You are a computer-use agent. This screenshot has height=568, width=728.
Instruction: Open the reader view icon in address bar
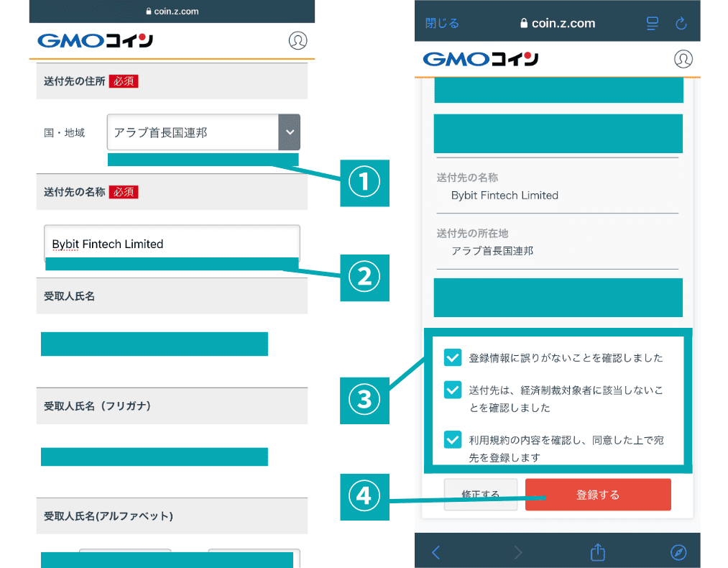(x=653, y=24)
